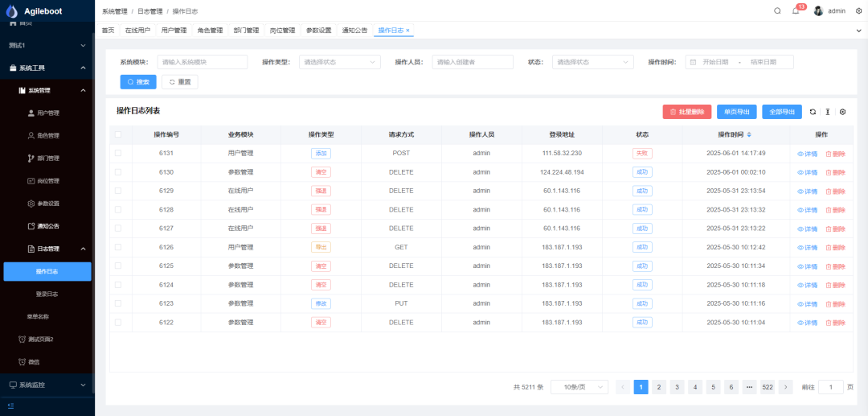Screen dimensions: 868x416
Task: Open the notification bell with 13 alerts
Action: (x=796, y=11)
